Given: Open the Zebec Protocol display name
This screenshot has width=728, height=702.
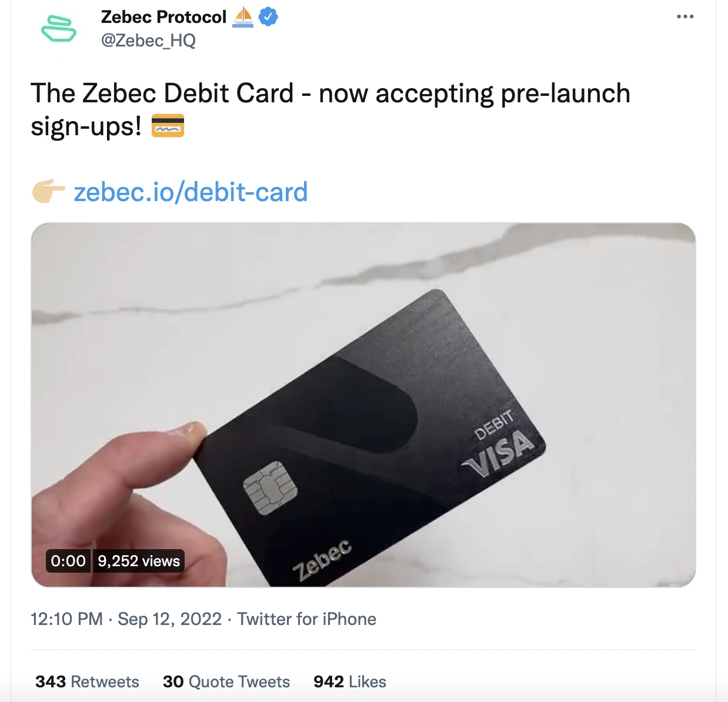Looking at the screenshot, I should pos(163,17).
